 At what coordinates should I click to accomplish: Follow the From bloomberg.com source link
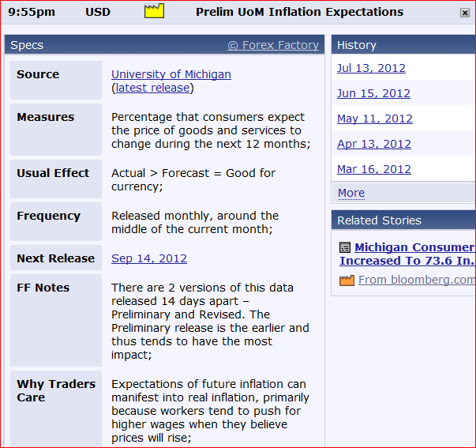point(417,280)
